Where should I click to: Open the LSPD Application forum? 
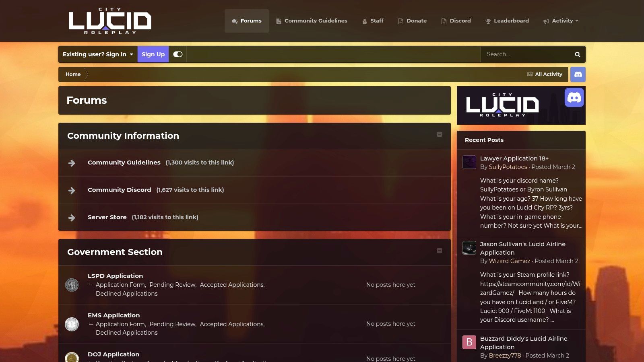tap(115, 276)
